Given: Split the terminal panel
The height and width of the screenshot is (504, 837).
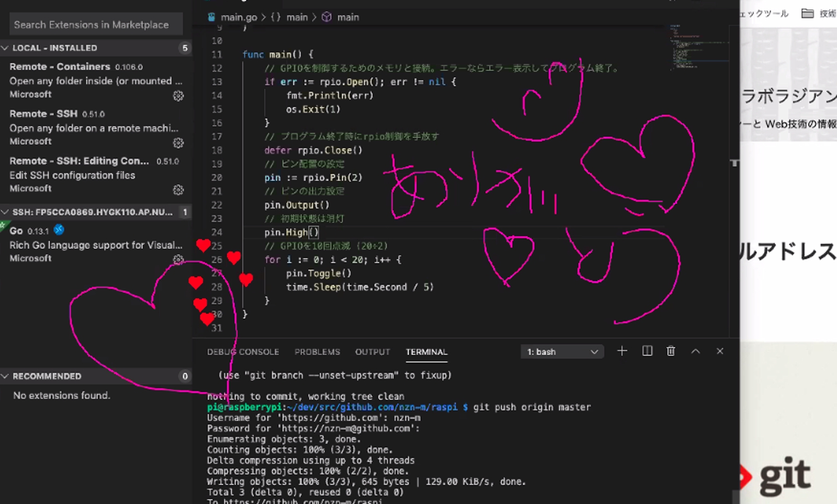Looking at the screenshot, I should [x=647, y=351].
